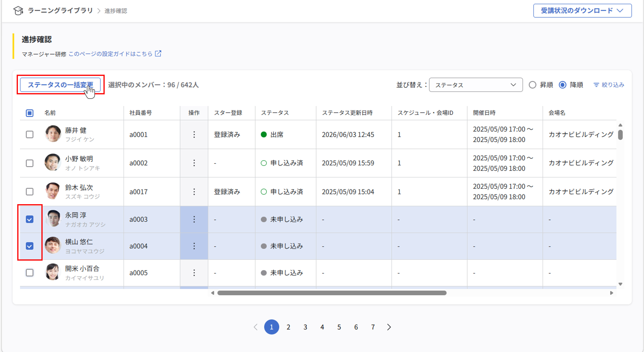Open the row actions menu for 小野 敏明
The height and width of the screenshot is (352, 644).
click(194, 163)
